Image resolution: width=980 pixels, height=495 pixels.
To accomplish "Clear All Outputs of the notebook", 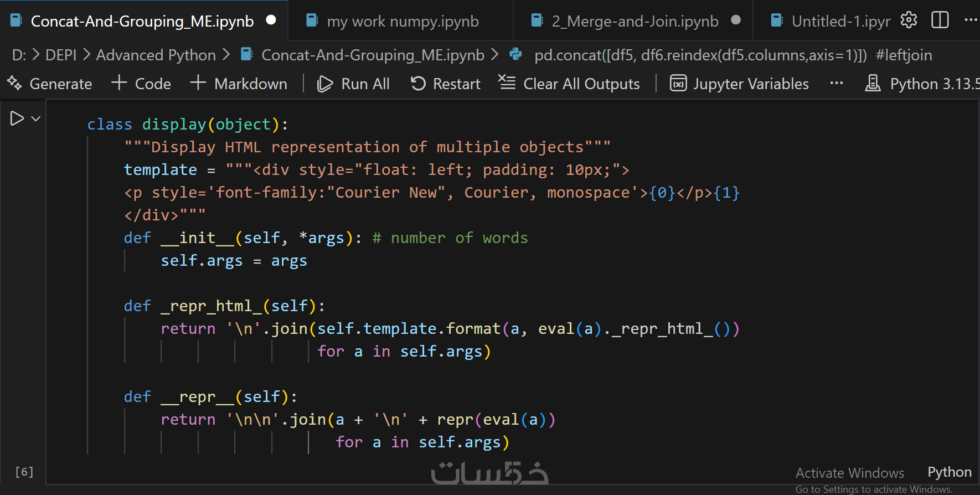I will pyautogui.click(x=570, y=84).
